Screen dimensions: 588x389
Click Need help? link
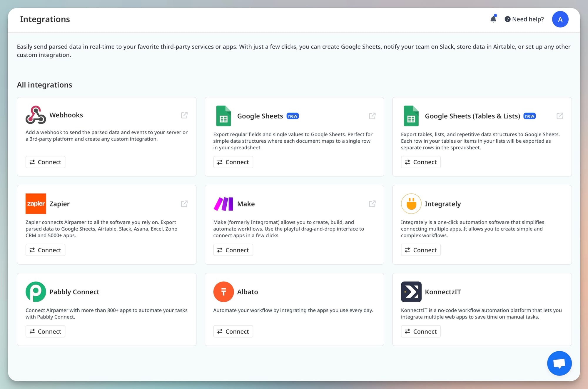[x=524, y=19]
